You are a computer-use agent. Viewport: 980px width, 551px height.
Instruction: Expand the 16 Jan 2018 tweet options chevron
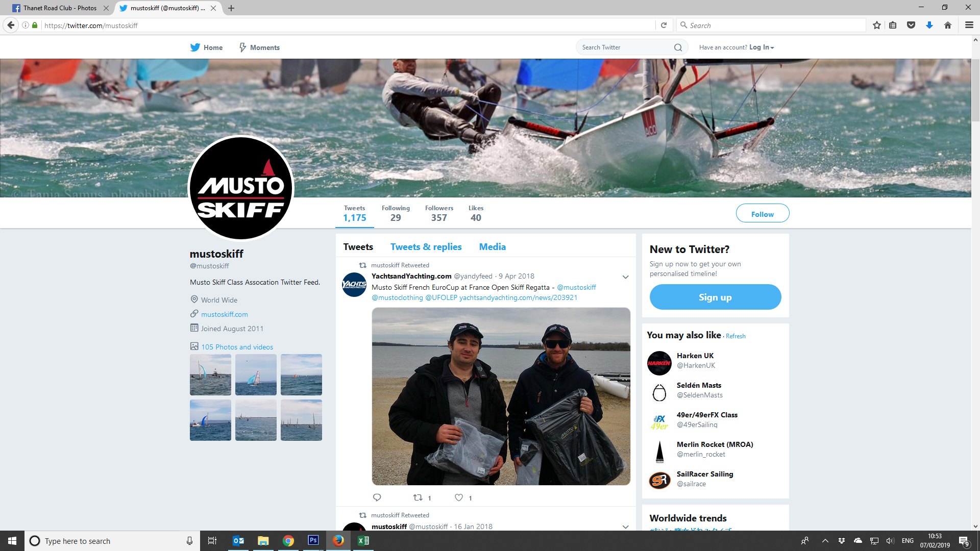(x=625, y=527)
